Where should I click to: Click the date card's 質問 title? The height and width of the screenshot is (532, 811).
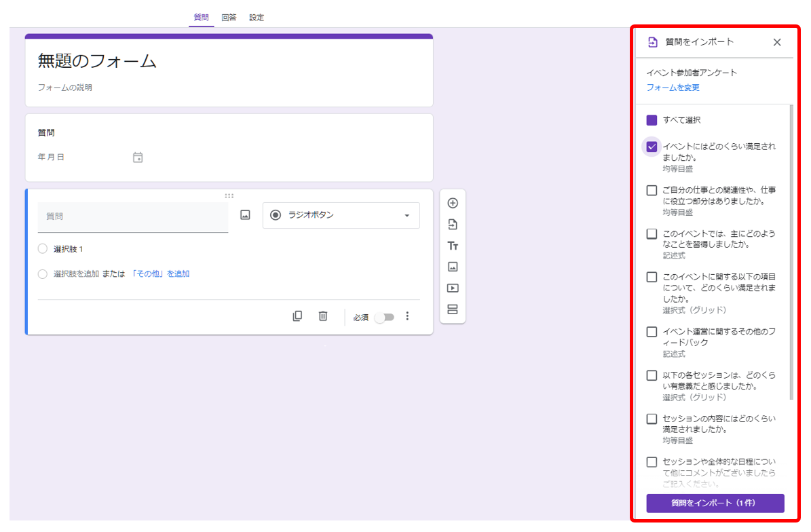46,132
